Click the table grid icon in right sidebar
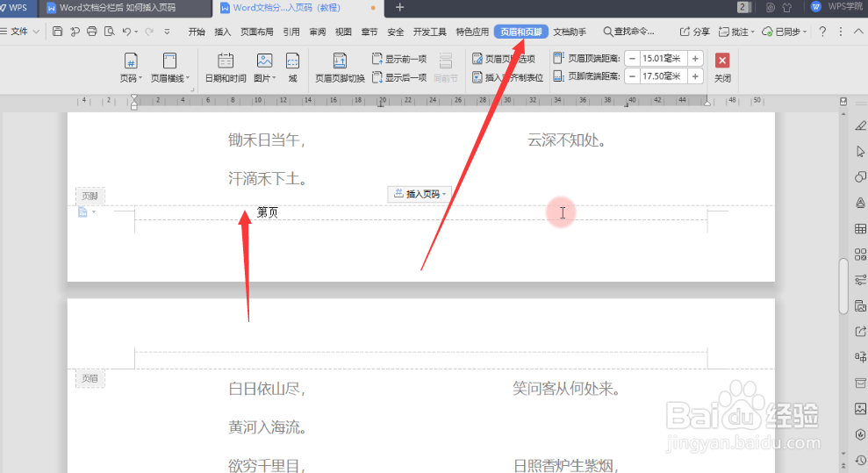The height and width of the screenshot is (473, 868). pos(860,228)
